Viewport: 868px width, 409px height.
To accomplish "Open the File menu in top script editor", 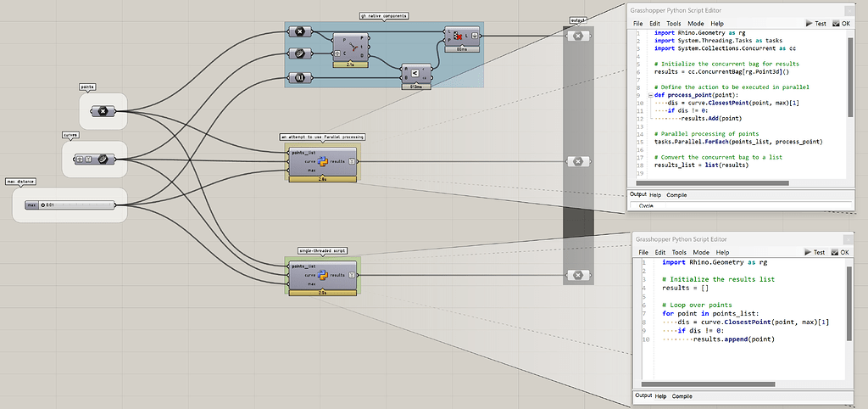I will pyautogui.click(x=638, y=24).
